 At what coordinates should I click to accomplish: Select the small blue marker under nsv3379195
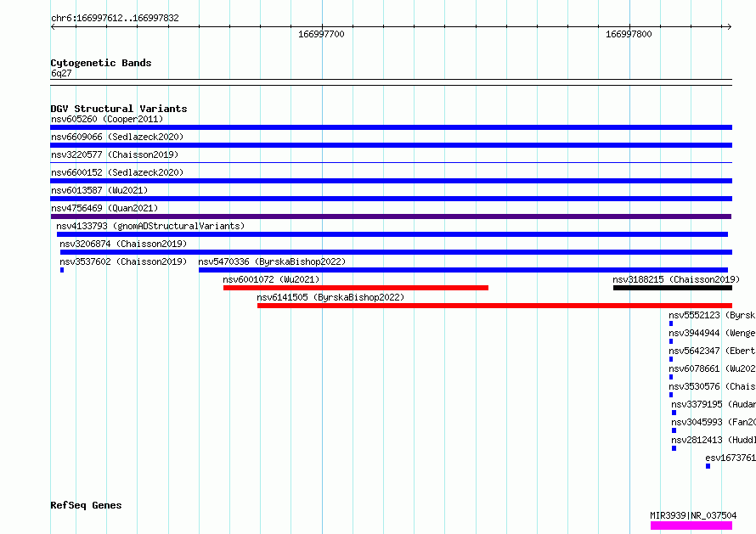click(674, 413)
